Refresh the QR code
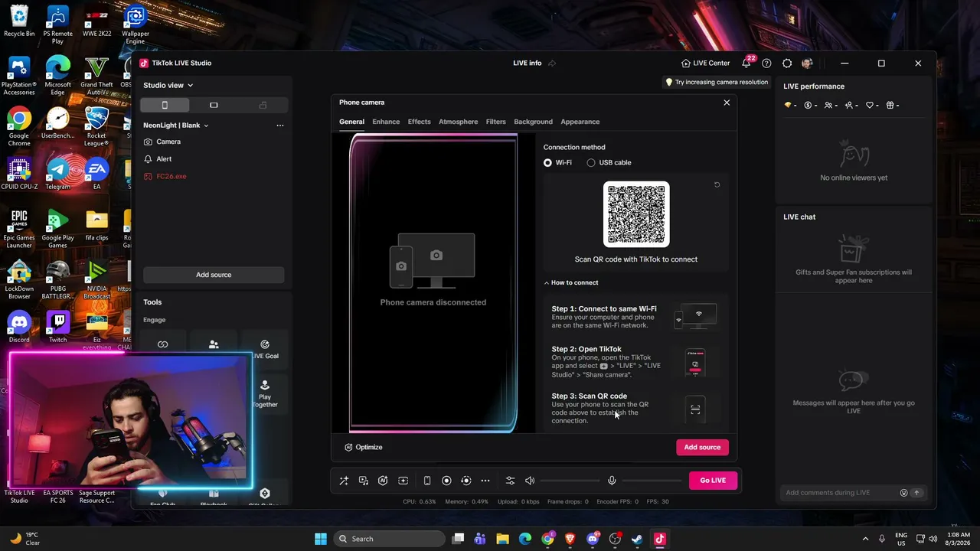This screenshot has width=980, height=551. click(x=717, y=184)
